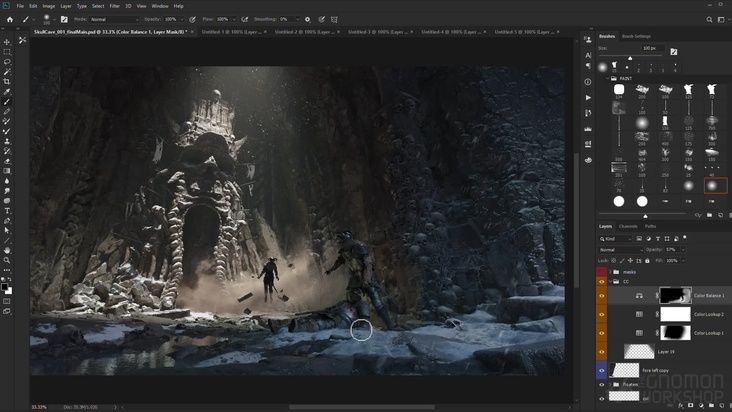The image size is (732, 412).
Task: Select the Move tool
Action: click(x=7, y=42)
